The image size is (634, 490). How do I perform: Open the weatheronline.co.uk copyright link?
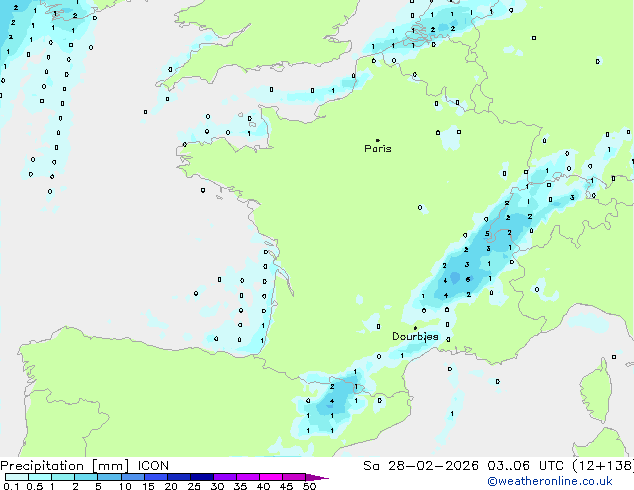[x=550, y=481]
